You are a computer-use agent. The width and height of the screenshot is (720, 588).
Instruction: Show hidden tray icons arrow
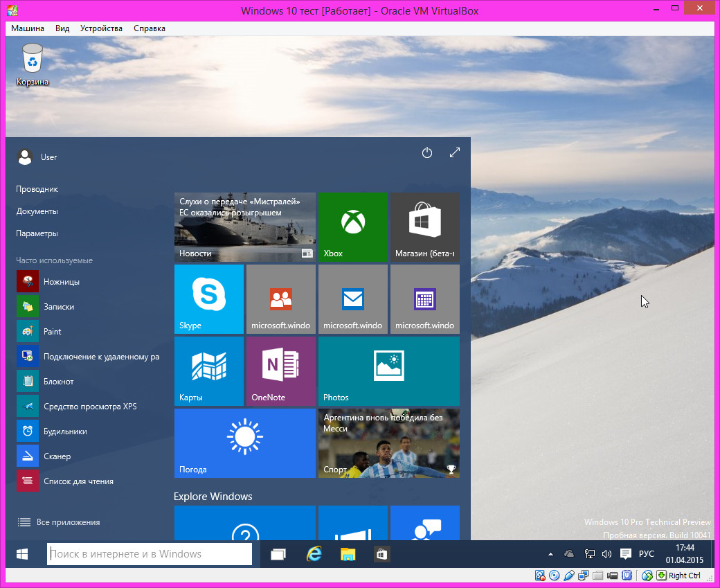(550, 554)
